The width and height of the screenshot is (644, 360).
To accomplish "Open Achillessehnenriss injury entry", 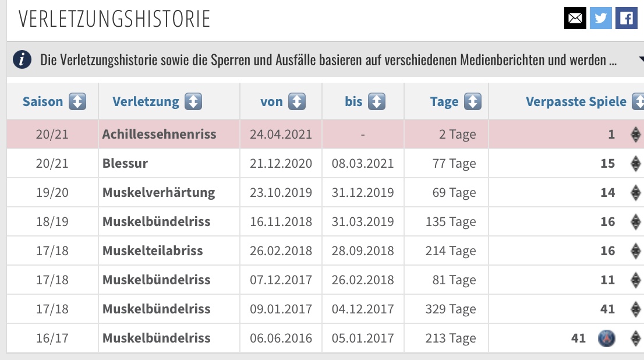I will point(159,135).
